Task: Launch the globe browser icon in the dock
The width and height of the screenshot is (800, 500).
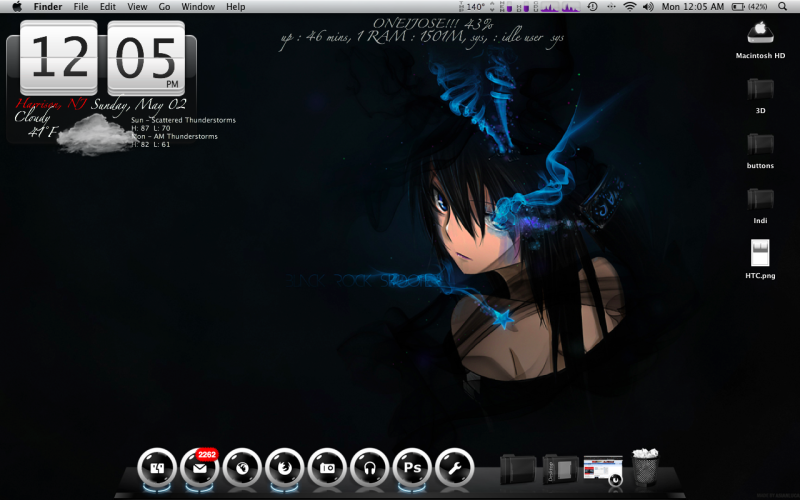Action: pos(242,468)
